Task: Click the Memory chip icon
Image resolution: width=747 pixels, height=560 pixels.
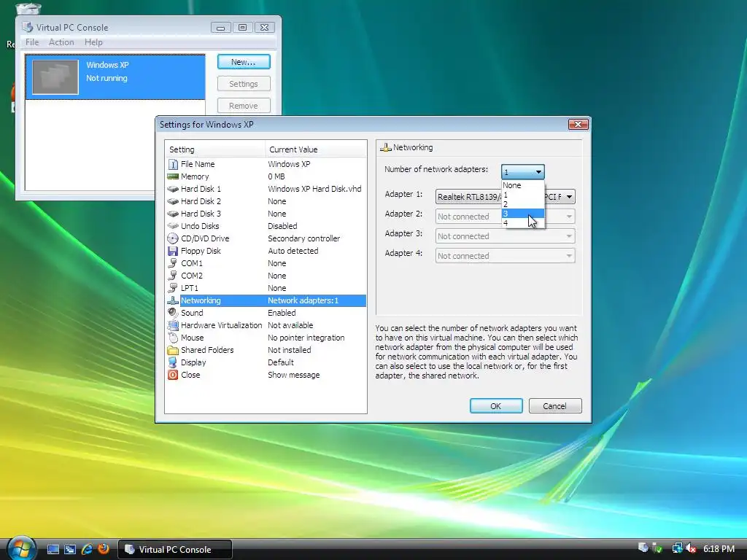Action: (x=173, y=176)
